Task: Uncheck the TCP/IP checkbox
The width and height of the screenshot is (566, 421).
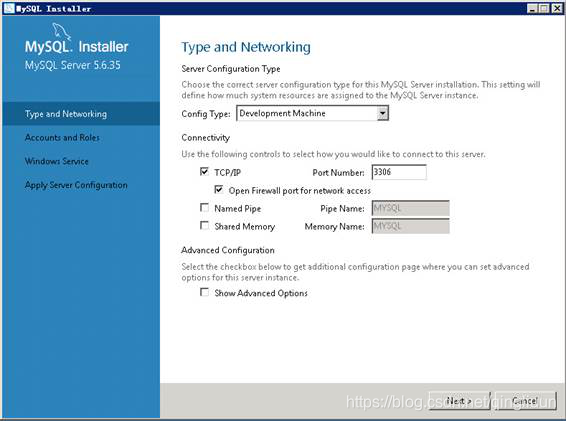Action: (x=204, y=172)
